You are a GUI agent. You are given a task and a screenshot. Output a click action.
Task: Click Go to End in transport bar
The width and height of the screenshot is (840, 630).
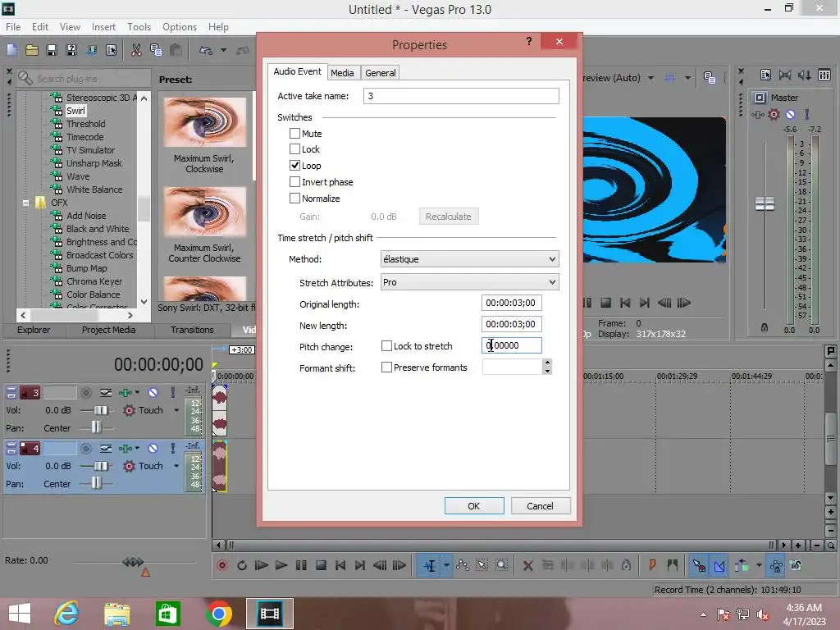(360, 565)
